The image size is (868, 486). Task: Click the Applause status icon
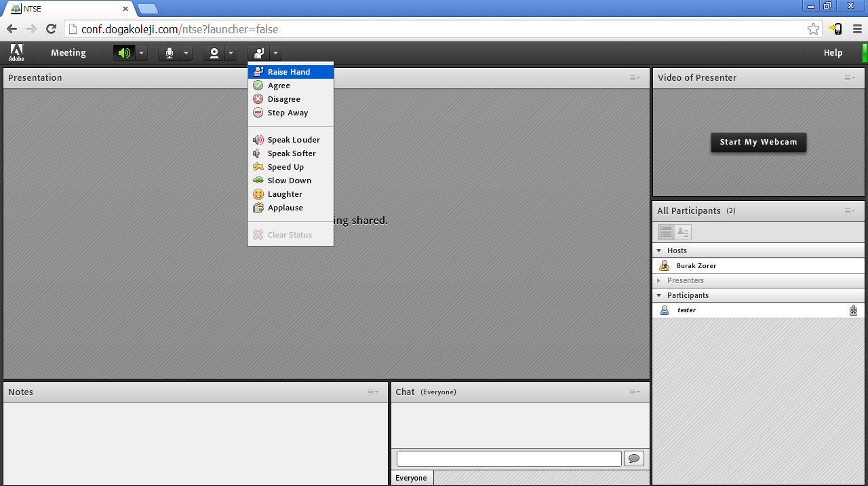(x=258, y=208)
